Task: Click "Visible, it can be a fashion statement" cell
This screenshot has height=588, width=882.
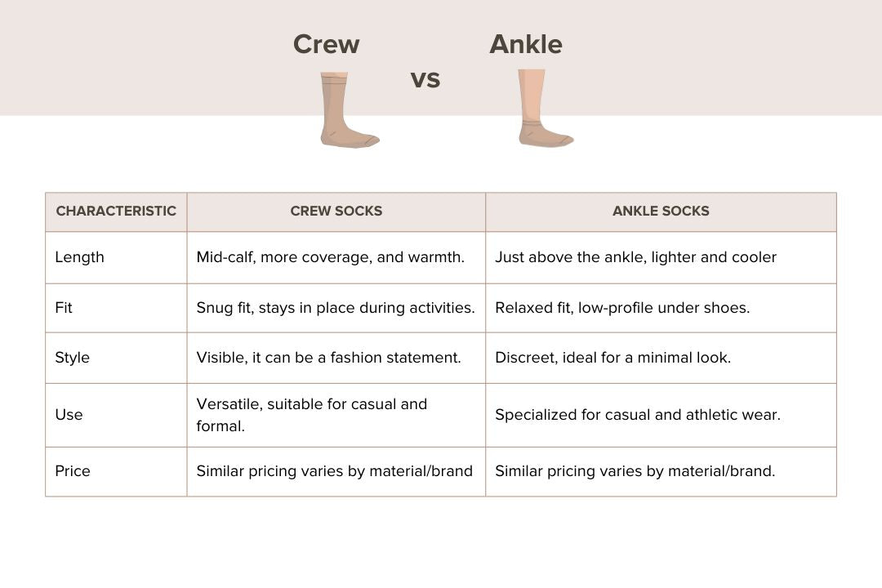Action: [328, 358]
